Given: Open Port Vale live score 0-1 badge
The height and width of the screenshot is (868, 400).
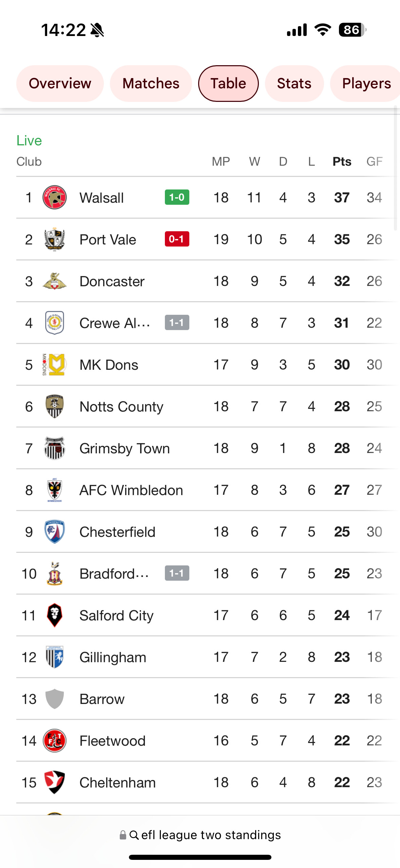Looking at the screenshot, I should pos(177,239).
